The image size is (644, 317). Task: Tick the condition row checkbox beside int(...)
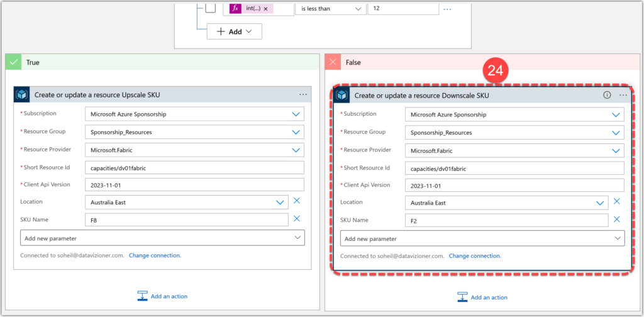point(210,8)
